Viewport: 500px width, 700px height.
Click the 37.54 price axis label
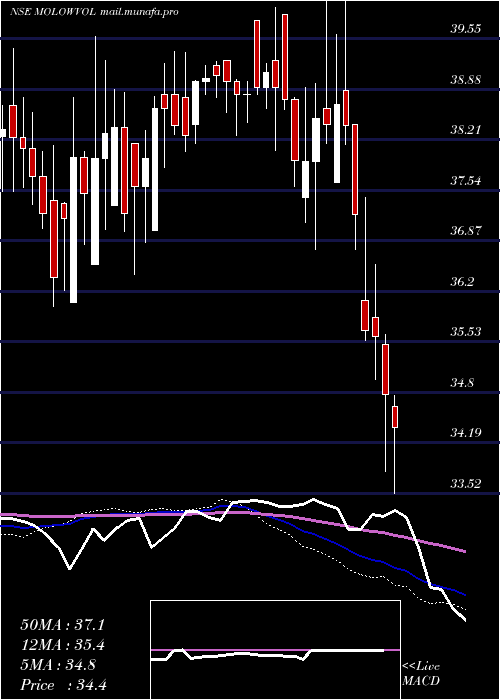tap(466, 181)
